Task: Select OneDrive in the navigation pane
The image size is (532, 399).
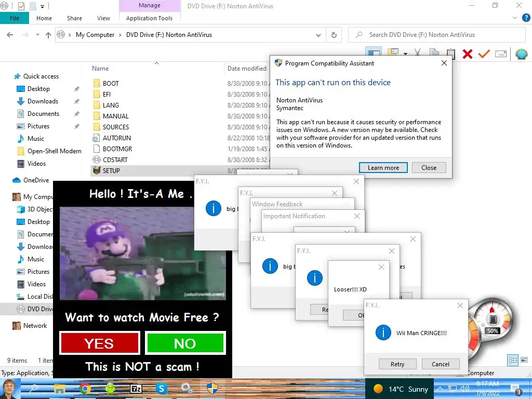Action: 36,180
